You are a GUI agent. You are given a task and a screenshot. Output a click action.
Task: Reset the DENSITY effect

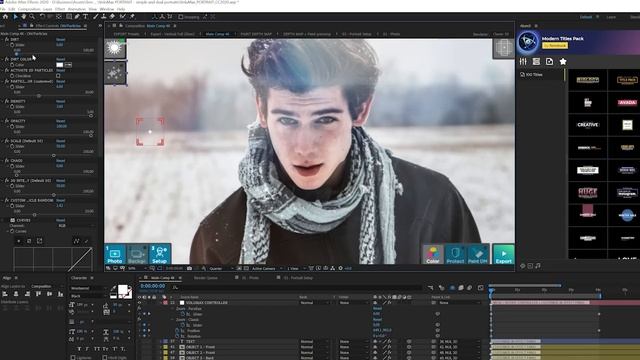(x=60, y=101)
